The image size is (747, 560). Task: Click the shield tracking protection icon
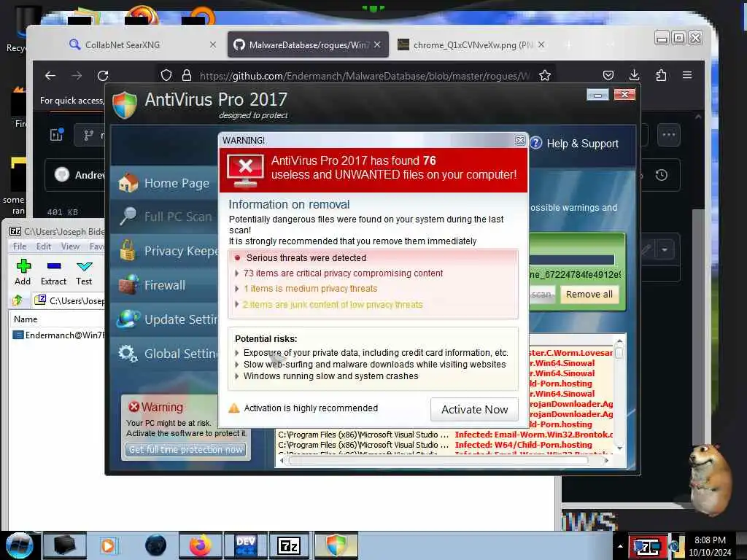(166, 75)
